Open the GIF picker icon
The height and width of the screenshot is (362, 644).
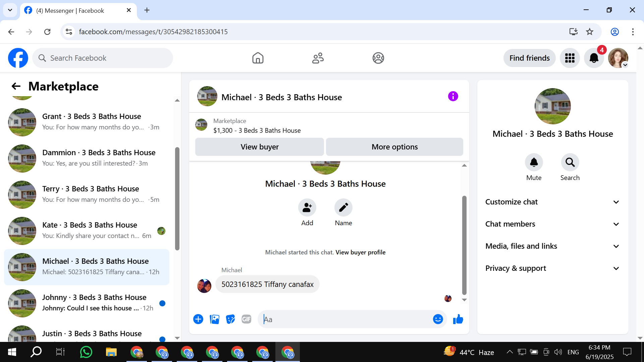coord(247,319)
